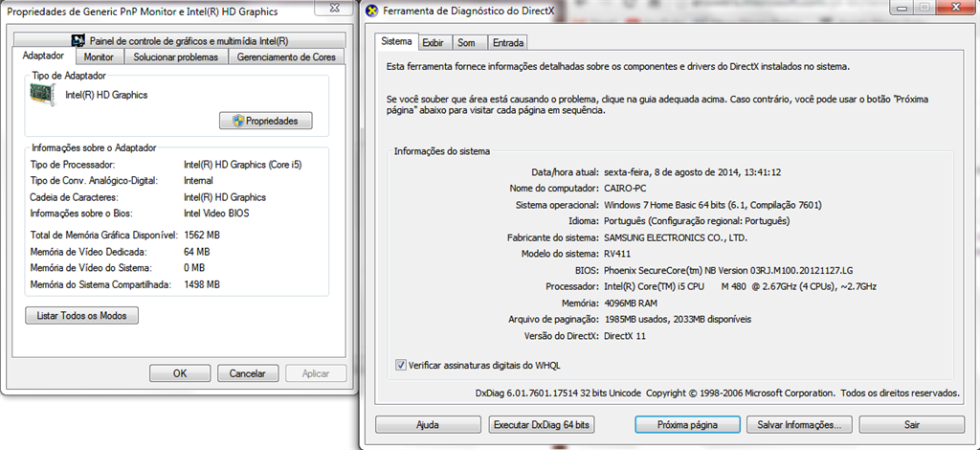Screen dimensions: 980x450
Task: Toggle Verificar assinaturas digitais do WHQL checkbox
Action: [401, 365]
